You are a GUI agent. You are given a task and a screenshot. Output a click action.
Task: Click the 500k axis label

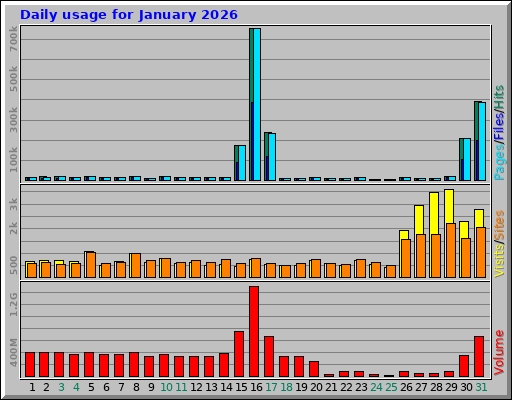point(13,79)
